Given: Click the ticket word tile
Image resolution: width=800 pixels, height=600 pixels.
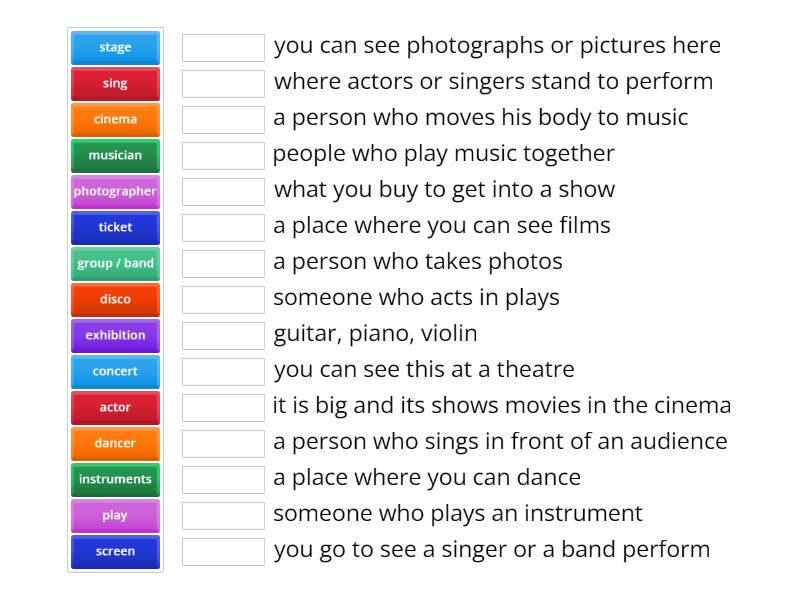Looking at the screenshot, I should pyautogui.click(x=114, y=227).
